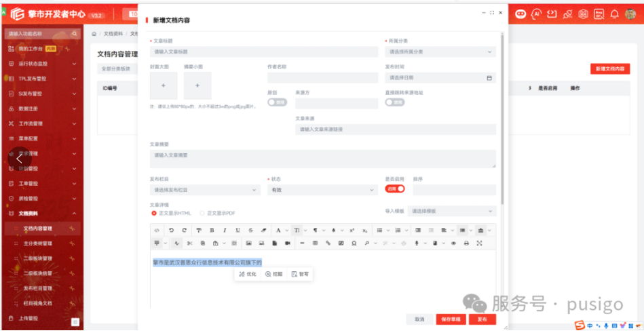Apply italic style using the I icon
This screenshot has height=335, width=644.
[x=225, y=231]
